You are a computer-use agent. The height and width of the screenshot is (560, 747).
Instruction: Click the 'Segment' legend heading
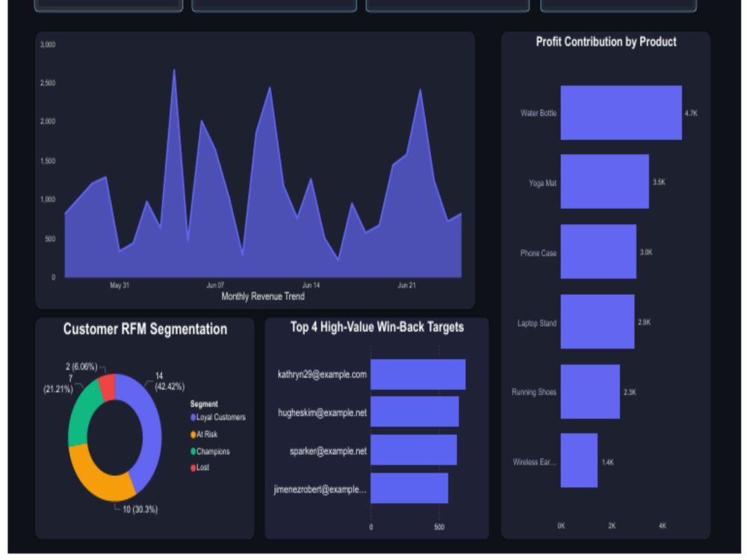pos(204,404)
